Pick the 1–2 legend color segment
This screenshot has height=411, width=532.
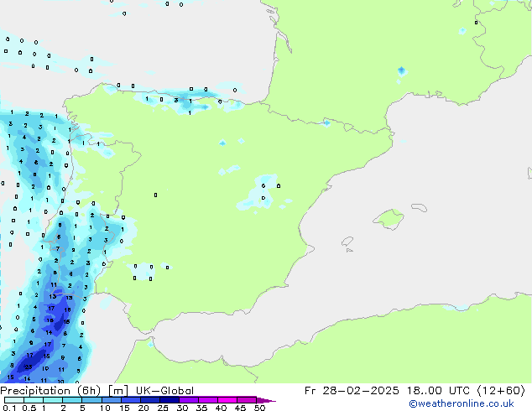pos(53,400)
